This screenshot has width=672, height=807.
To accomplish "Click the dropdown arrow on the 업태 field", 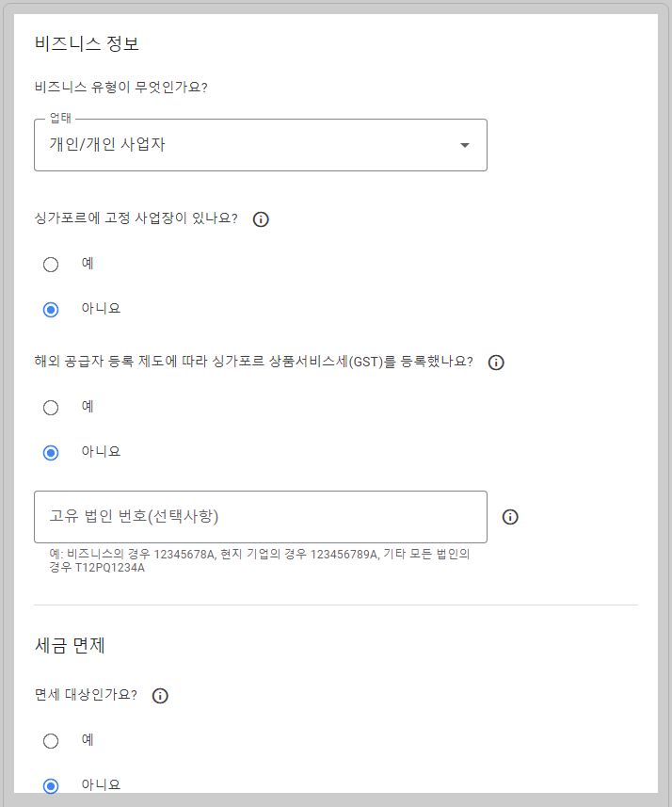I will tap(463, 145).
